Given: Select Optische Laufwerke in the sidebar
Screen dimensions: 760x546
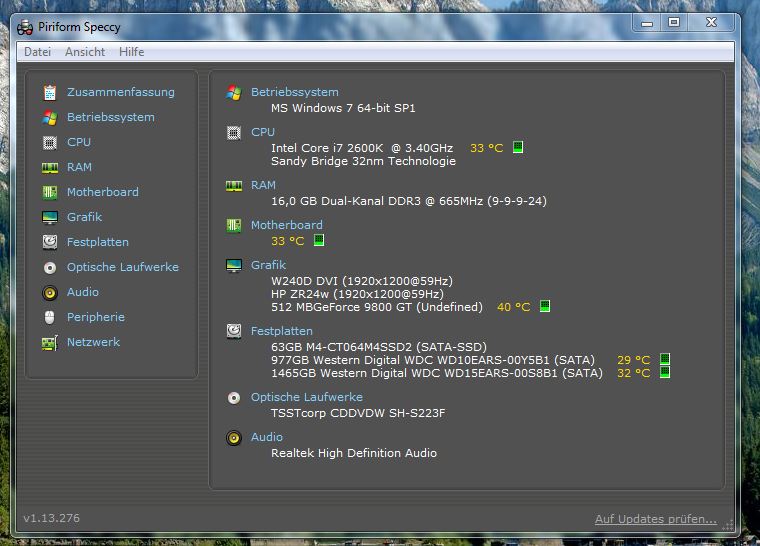Looking at the screenshot, I should pyautogui.click(x=123, y=267).
